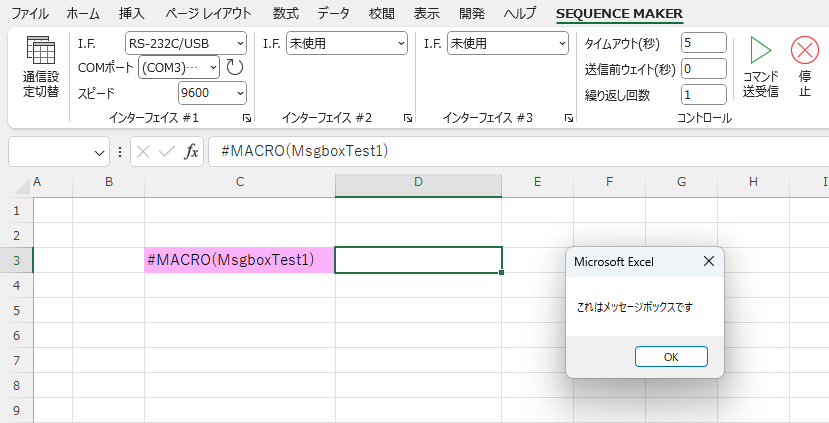Click the red 停止 stop icon
Image resolution: width=829 pixels, height=423 pixels.
point(805,50)
